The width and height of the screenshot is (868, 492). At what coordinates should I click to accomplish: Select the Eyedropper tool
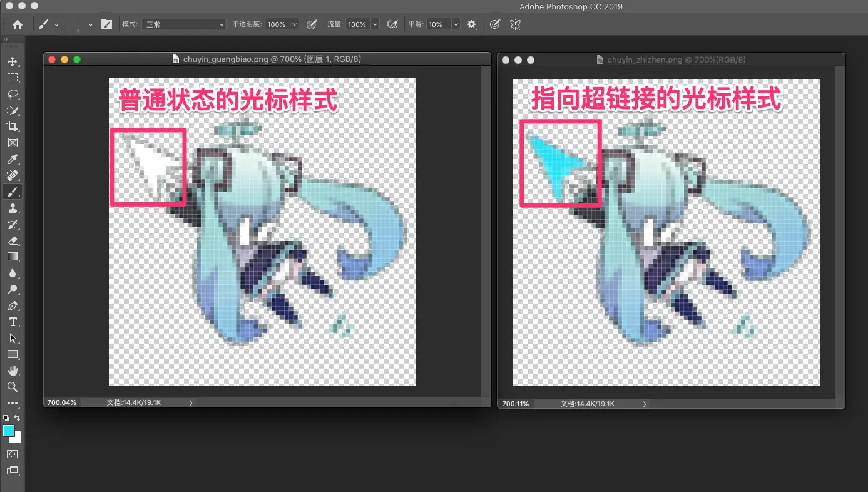click(x=12, y=159)
